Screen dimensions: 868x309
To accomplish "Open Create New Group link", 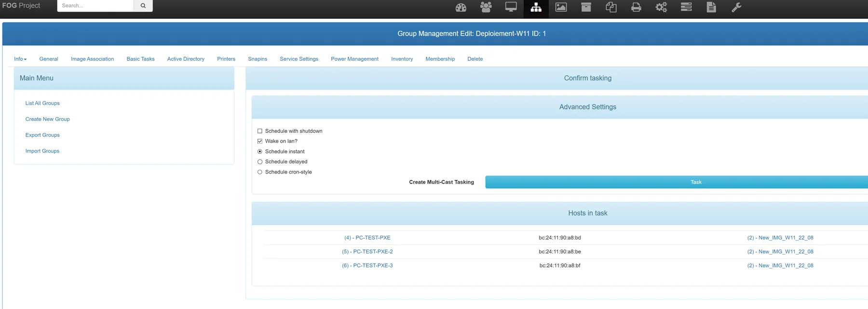I will pos(47,119).
